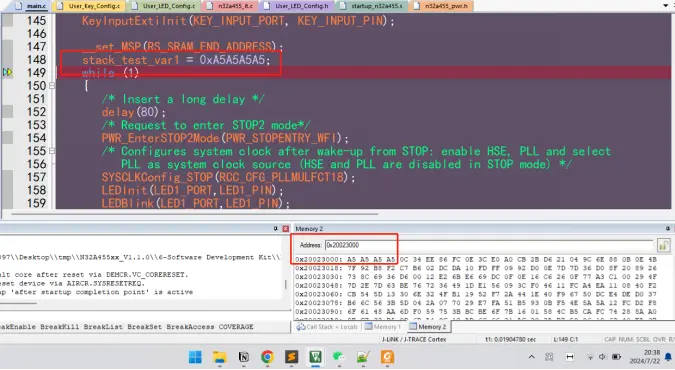
Task: Open the Call Stack + Locals tab
Action: pos(327,327)
